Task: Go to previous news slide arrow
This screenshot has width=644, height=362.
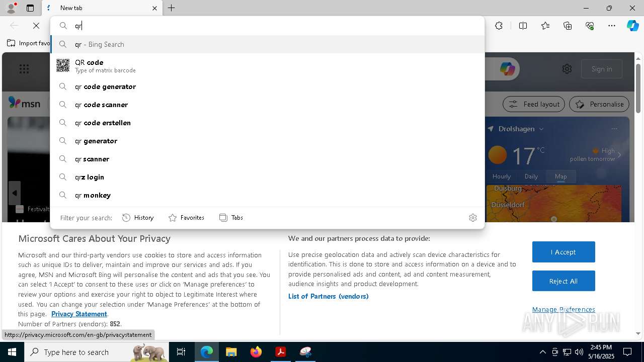Action: click(15, 193)
